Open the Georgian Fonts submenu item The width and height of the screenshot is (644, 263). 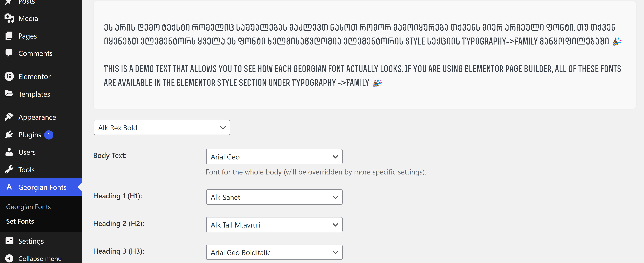tap(28, 207)
